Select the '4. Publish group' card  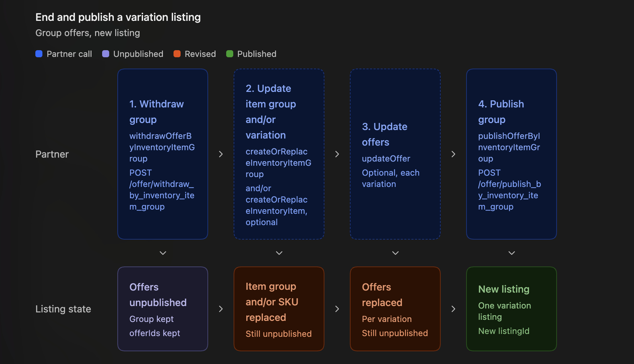click(511, 154)
